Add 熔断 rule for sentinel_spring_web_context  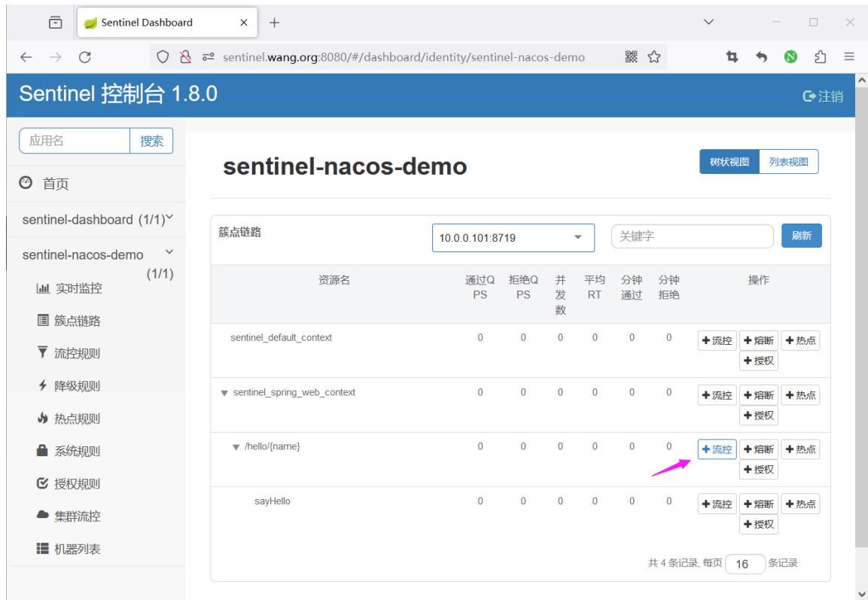click(x=758, y=395)
